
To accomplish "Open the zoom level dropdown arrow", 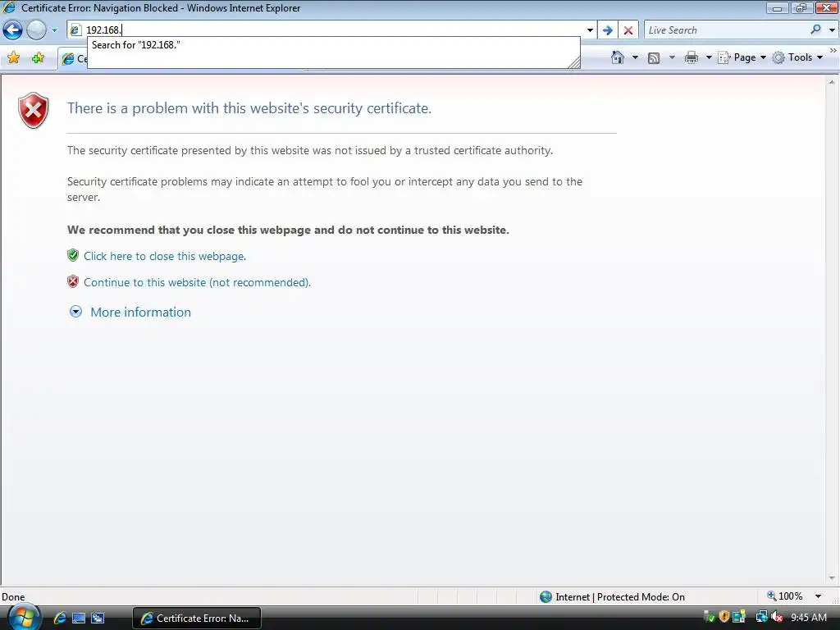I will (x=818, y=596).
